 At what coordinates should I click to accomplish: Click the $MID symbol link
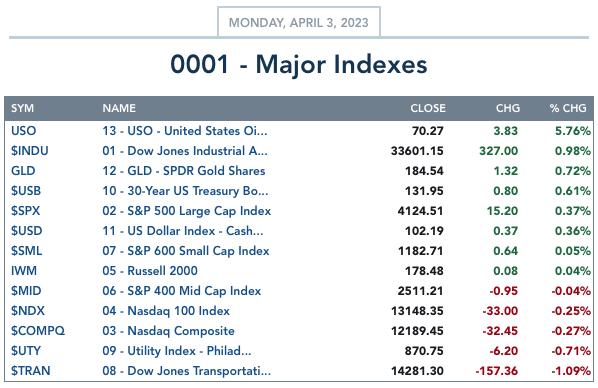click(x=26, y=291)
